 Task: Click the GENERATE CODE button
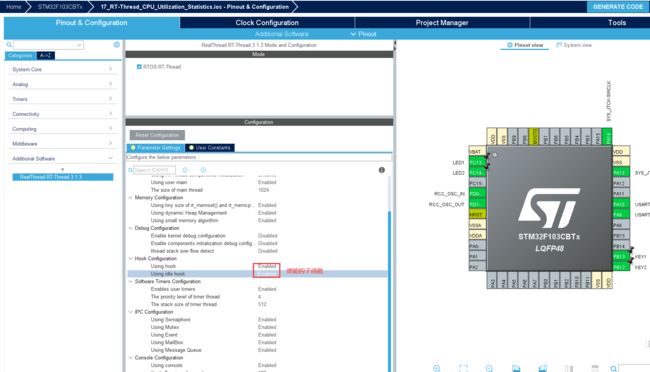coord(618,7)
